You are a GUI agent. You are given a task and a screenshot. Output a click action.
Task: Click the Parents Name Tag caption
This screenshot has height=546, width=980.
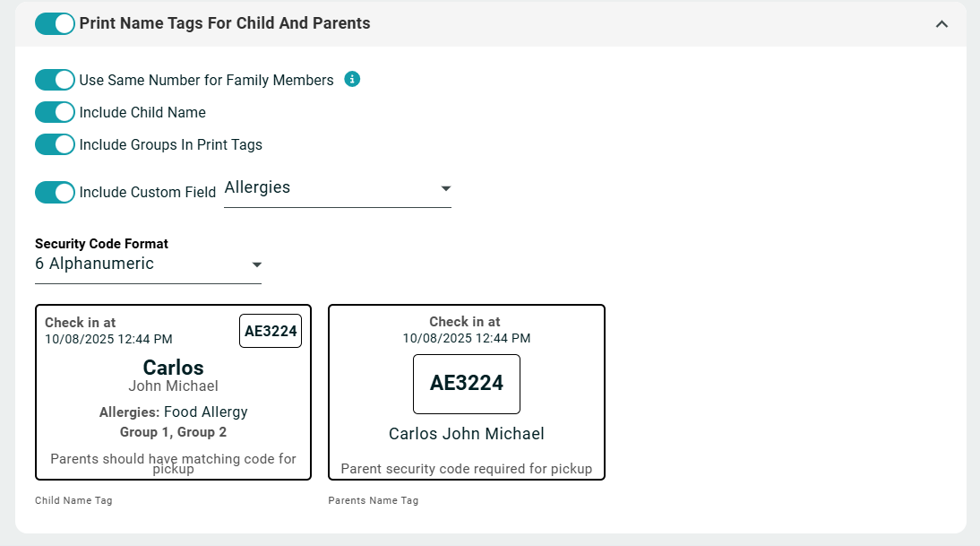tap(374, 500)
